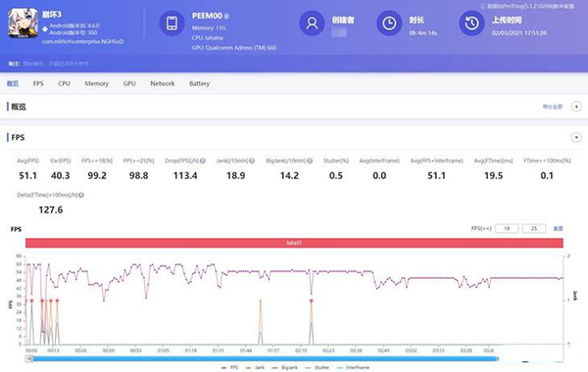588x372 pixels.
Task: Open the Battery tab
Action: click(200, 83)
